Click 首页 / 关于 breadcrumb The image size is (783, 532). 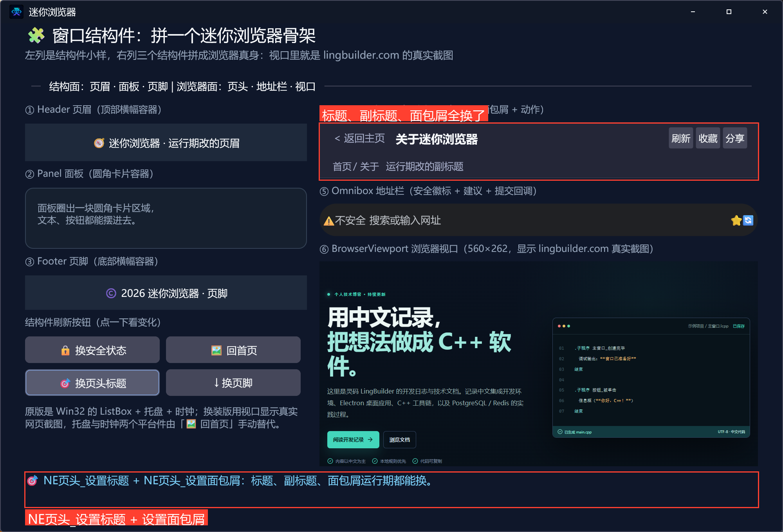355,167
